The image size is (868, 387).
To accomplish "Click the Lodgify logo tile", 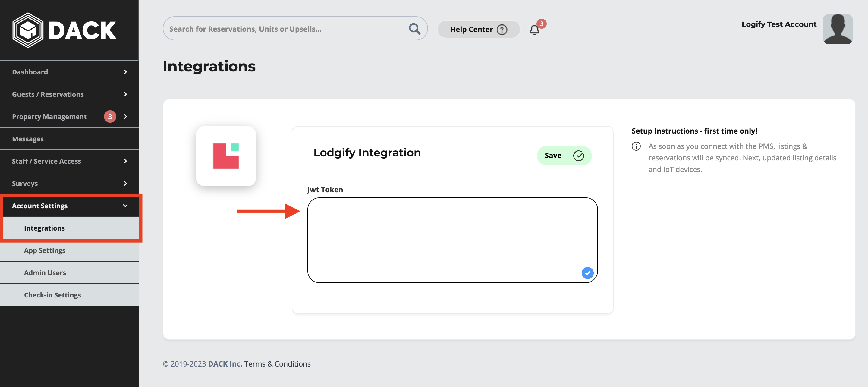I will [226, 156].
